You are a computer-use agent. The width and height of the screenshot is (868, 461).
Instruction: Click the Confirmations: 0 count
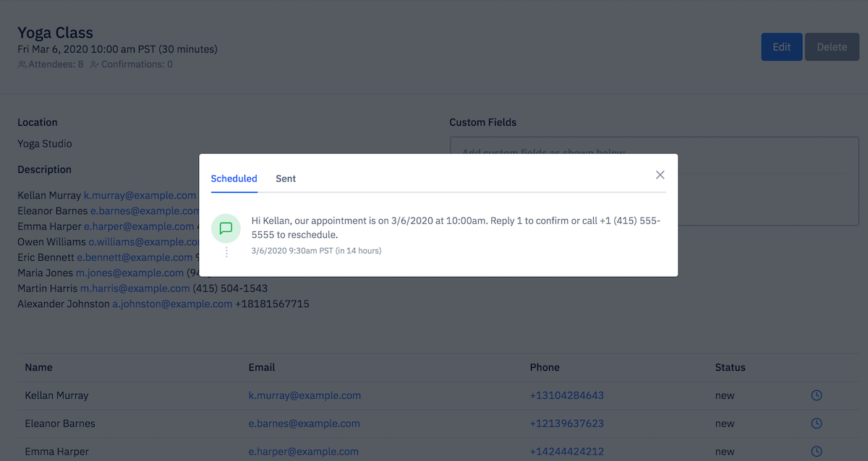click(x=137, y=64)
